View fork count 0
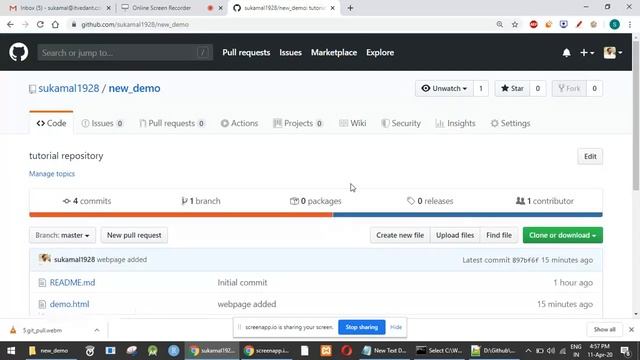 (x=594, y=89)
